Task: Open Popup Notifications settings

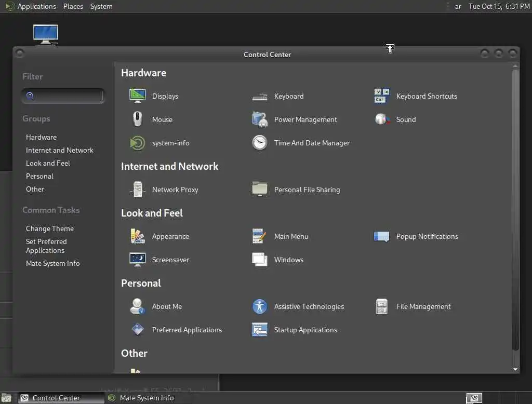Action: pos(382,236)
